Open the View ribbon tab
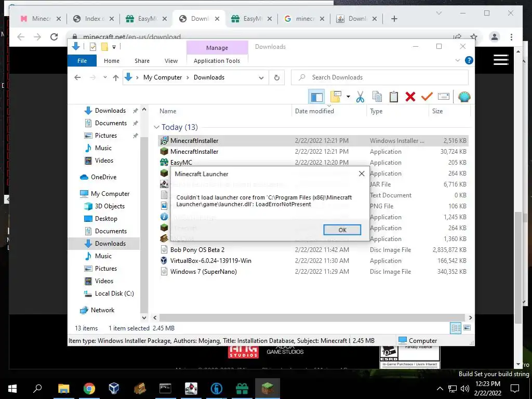 (171, 61)
